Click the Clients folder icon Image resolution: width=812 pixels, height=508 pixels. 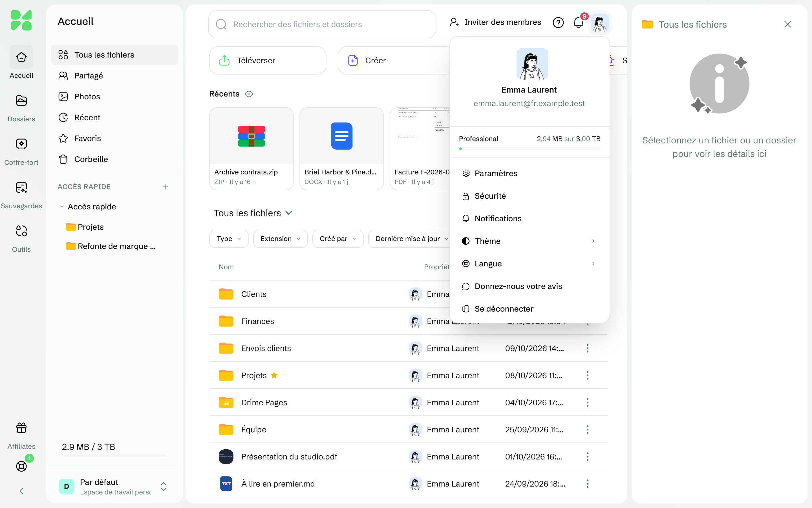[226, 294]
